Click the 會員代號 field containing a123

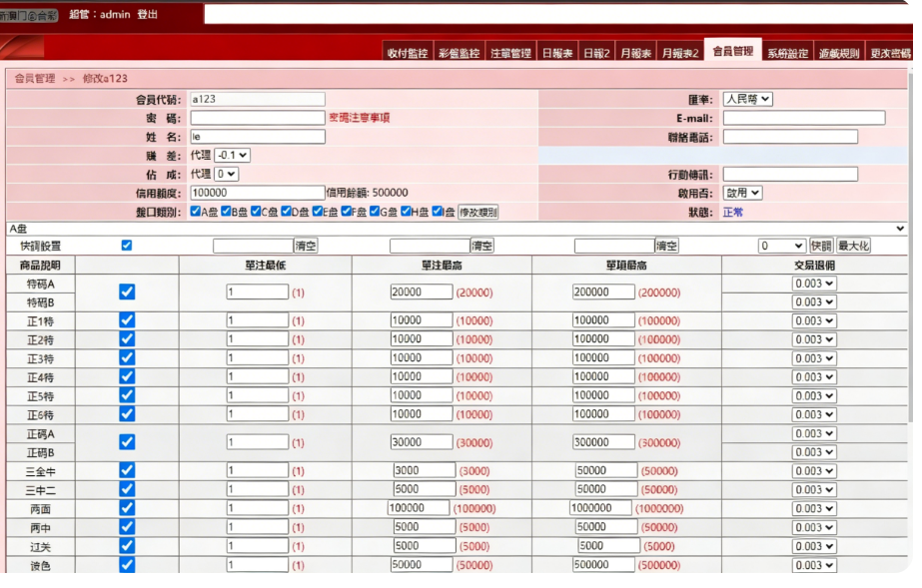pyautogui.click(x=257, y=99)
